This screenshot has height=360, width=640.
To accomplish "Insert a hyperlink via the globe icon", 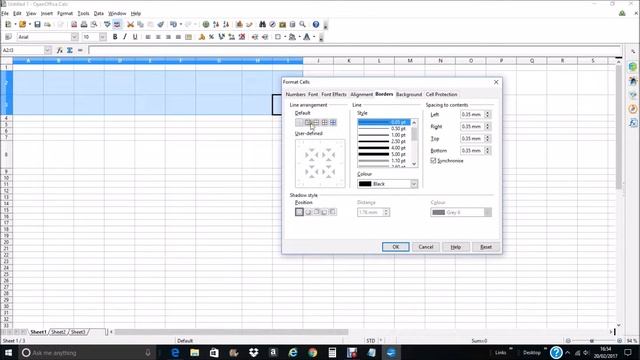I will (x=206, y=24).
